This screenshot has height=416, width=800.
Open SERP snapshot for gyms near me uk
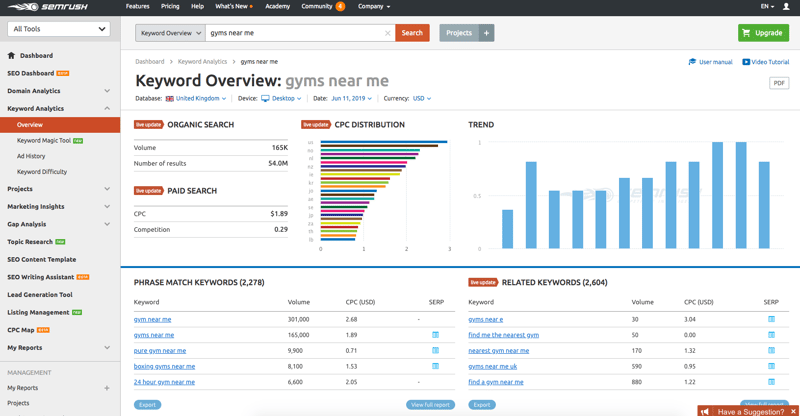click(x=771, y=366)
